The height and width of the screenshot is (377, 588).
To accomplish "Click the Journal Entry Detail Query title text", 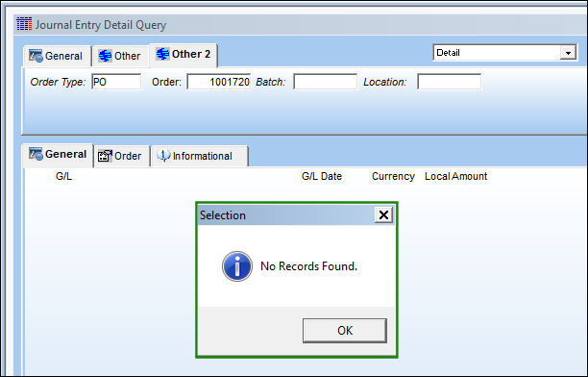I will [x=101, y=25].
